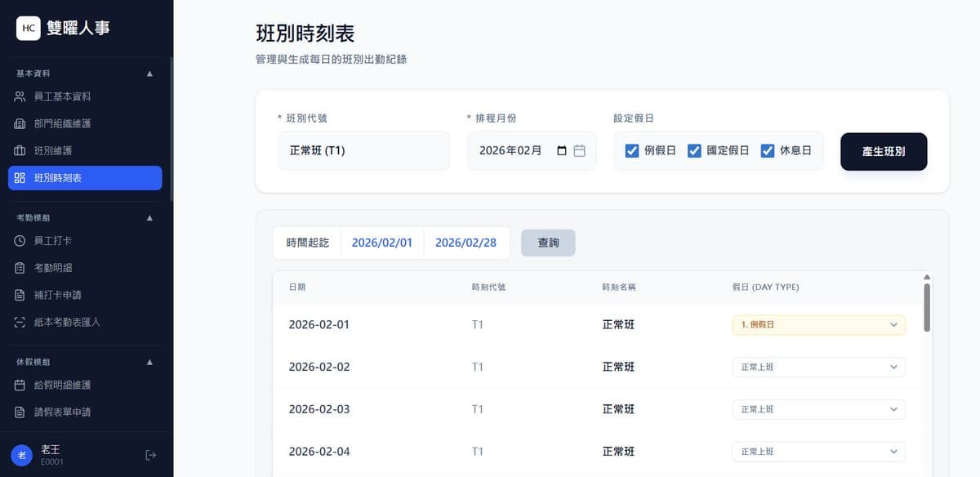Click the 查詢 button to search

point(548,242)
